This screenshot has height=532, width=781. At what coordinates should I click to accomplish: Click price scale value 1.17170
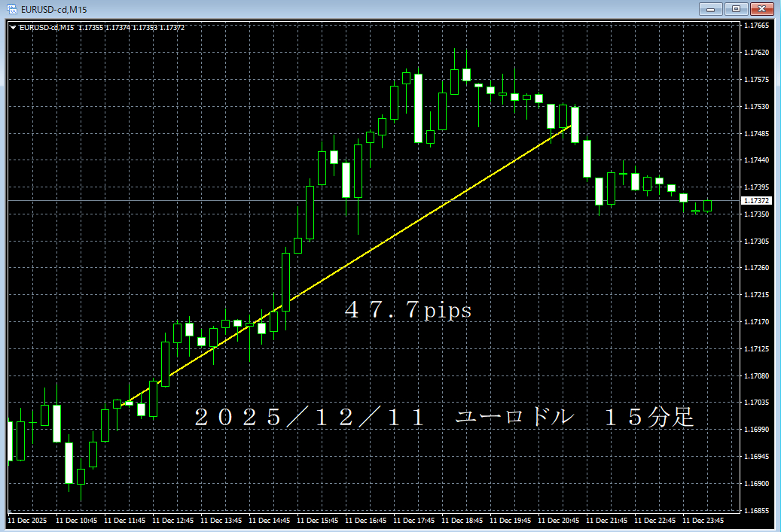[756, 322]
